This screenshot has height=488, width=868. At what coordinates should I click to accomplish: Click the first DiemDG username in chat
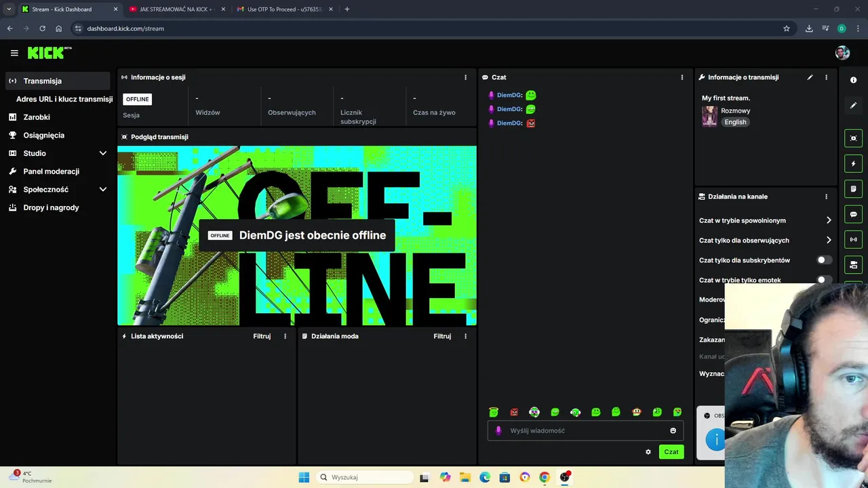(x=509, y=96)
